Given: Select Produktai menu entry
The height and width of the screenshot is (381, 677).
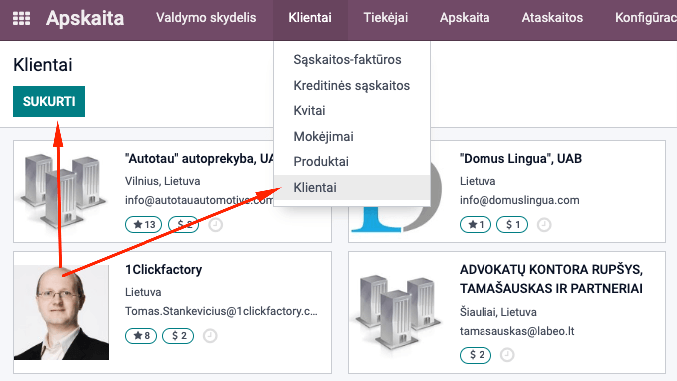Looking at the screenshot, I should tap(321, 162).
